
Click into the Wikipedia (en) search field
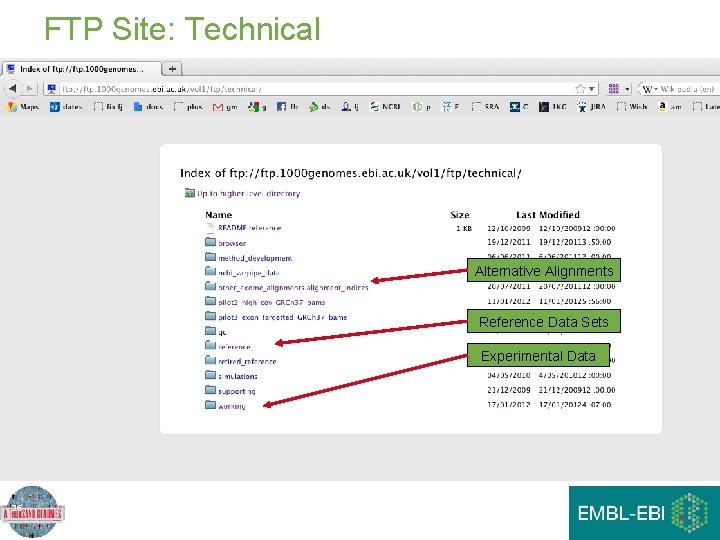[687, 89]
